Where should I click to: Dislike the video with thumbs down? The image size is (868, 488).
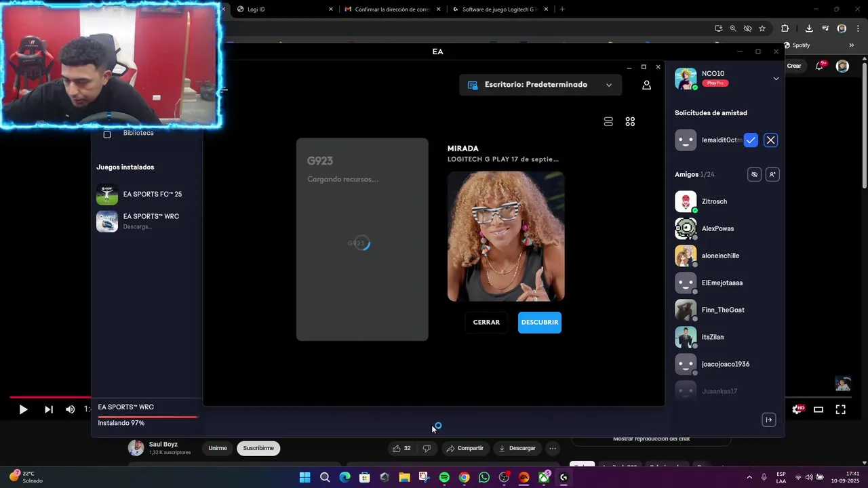point(427,448)
